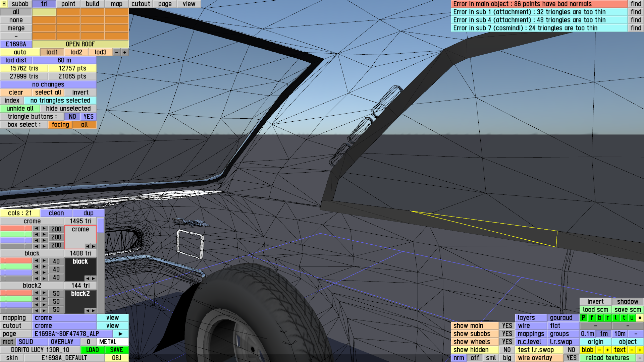Click the green 'P' layer button
This screenshot has width=644, height=362.
[584, 318]
